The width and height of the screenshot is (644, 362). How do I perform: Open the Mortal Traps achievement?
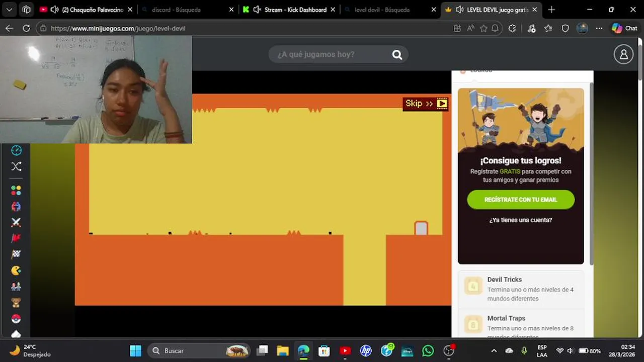[521, 324]
